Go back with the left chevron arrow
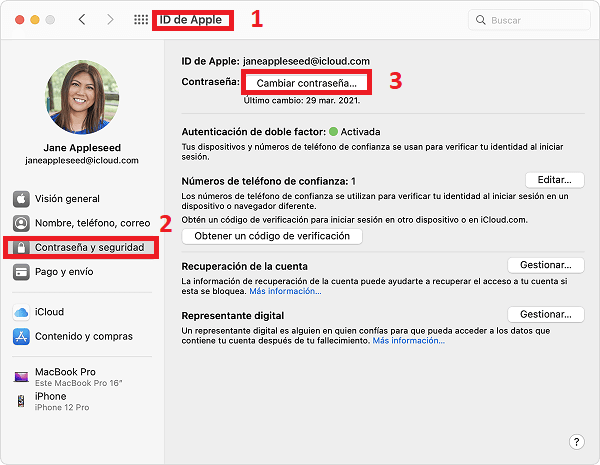Screen dimensions: 600x465 click(82, 20)
